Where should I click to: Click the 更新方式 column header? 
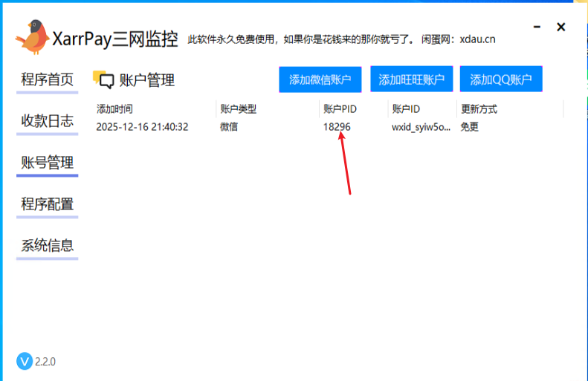[479, 109]
